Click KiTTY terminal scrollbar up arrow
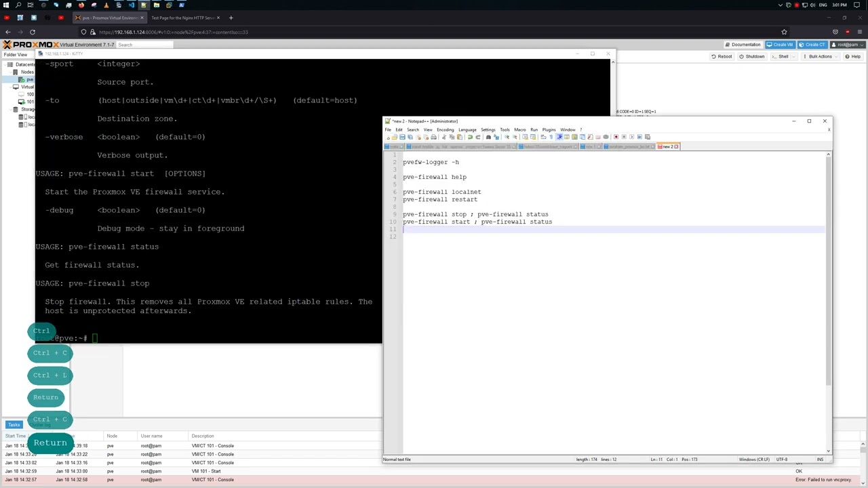 pos(613,62)
